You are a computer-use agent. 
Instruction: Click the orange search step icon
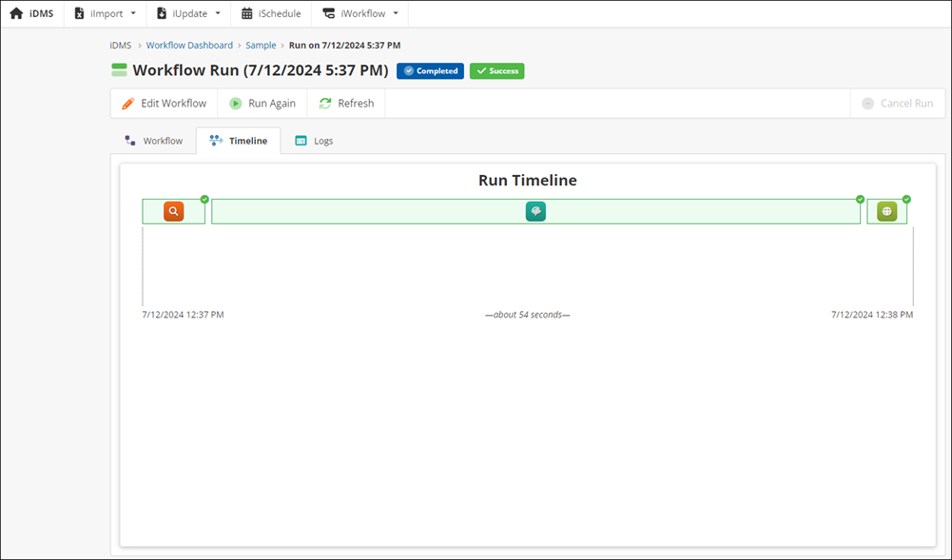point(173,211)
